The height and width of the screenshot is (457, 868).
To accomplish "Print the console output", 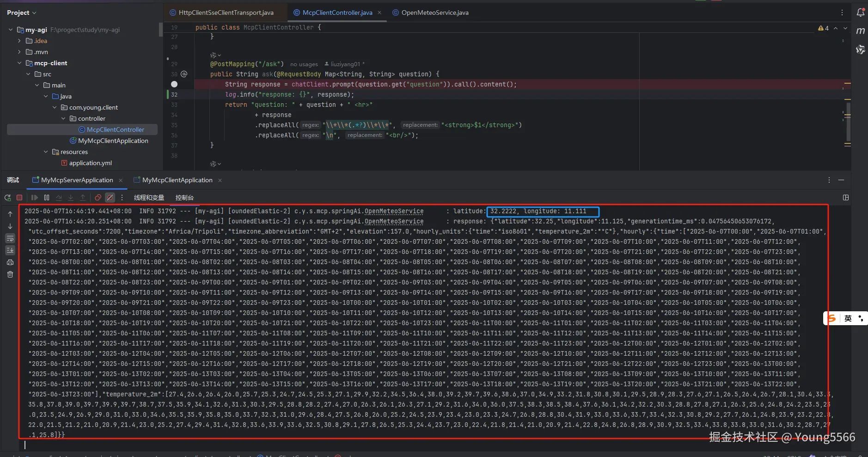I will tap(10, 262).
